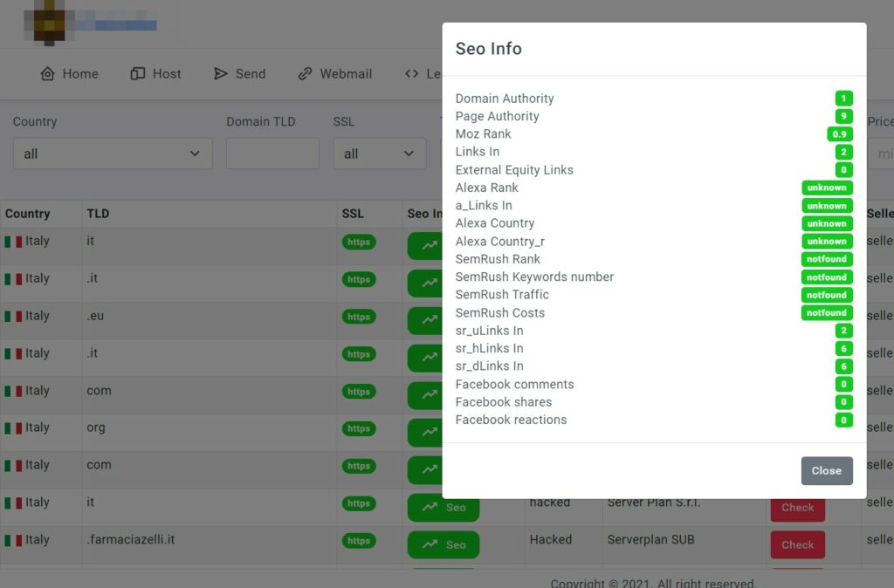Click the Webmail link icon

305,74
